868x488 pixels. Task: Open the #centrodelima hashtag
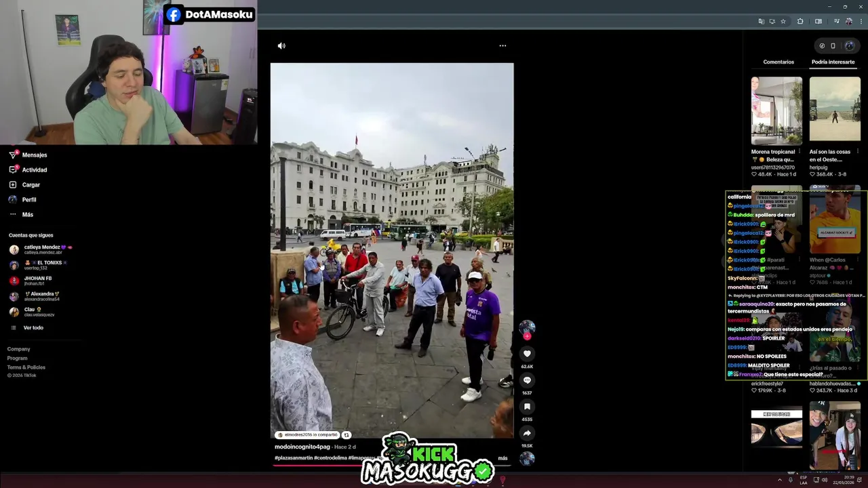tap(330, 458)
